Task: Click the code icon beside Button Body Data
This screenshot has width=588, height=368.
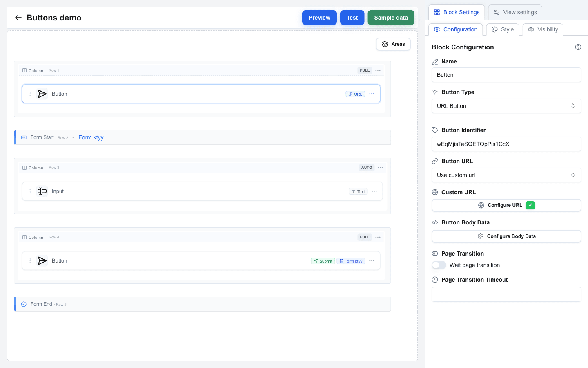Action: click(x=435, y=222)
